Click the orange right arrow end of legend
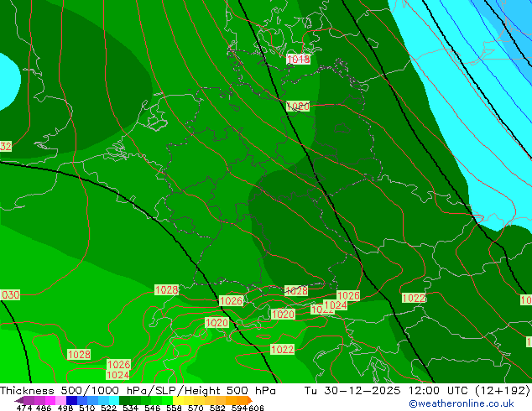This screenshot has height=411, width=532. click(x=250, y=400)
